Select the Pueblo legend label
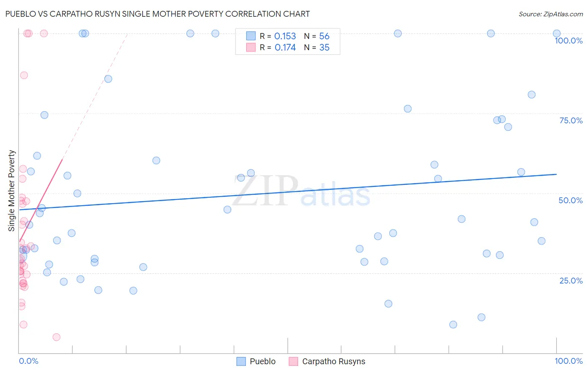This screenshot has width=588, height=373. 263,361
